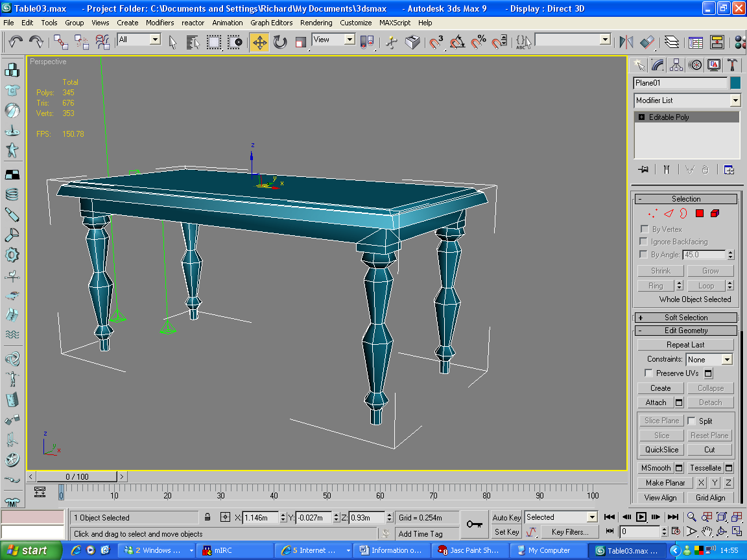Open the Named Selection Sets dropdown
This screenshot has width=747, height=560.
point(573,40)
